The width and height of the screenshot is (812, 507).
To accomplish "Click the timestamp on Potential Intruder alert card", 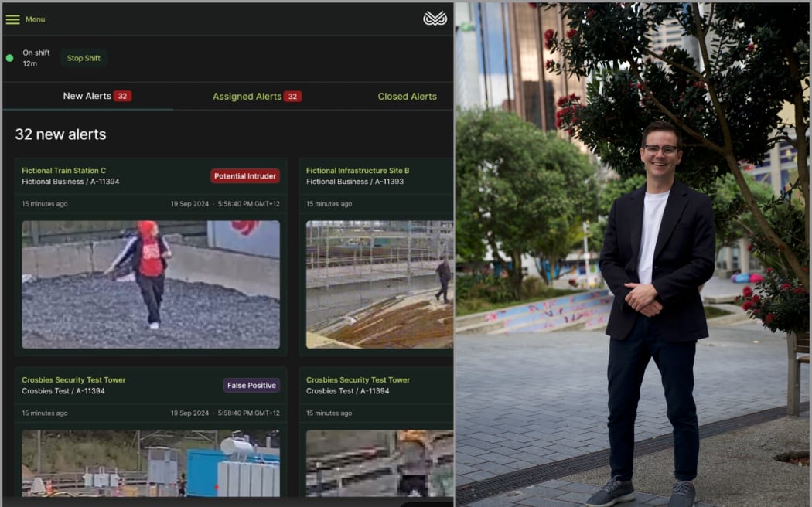I will click(225, 204).
